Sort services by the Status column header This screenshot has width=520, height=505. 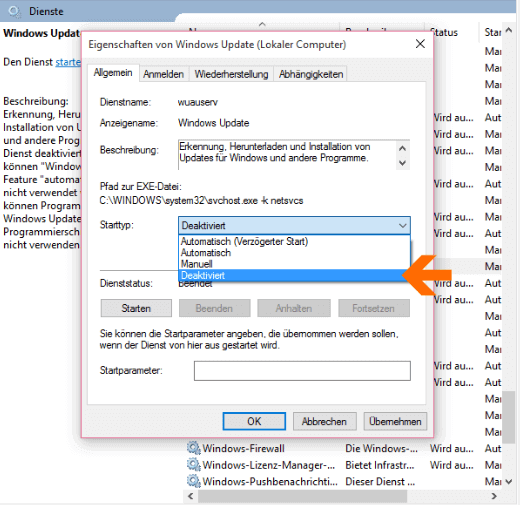(445, 32)
